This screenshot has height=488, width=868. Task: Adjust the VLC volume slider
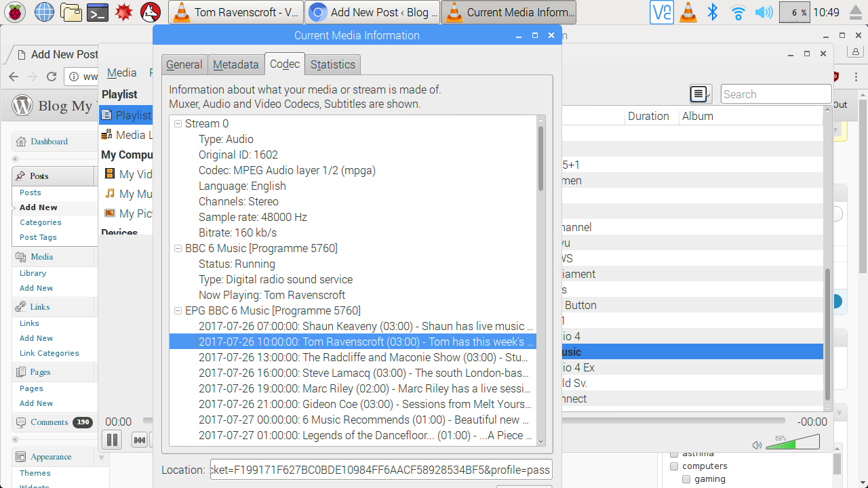[793, 443]
